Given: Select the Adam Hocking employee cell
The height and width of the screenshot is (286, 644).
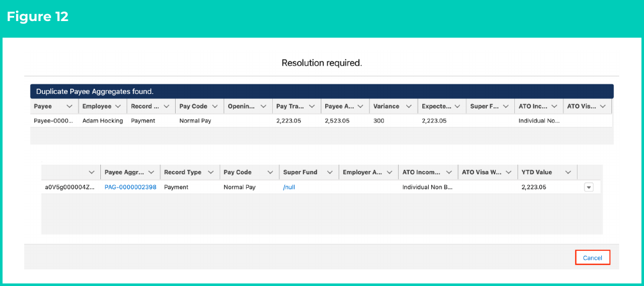Looking at the screenshot, I should pos(102,121).
